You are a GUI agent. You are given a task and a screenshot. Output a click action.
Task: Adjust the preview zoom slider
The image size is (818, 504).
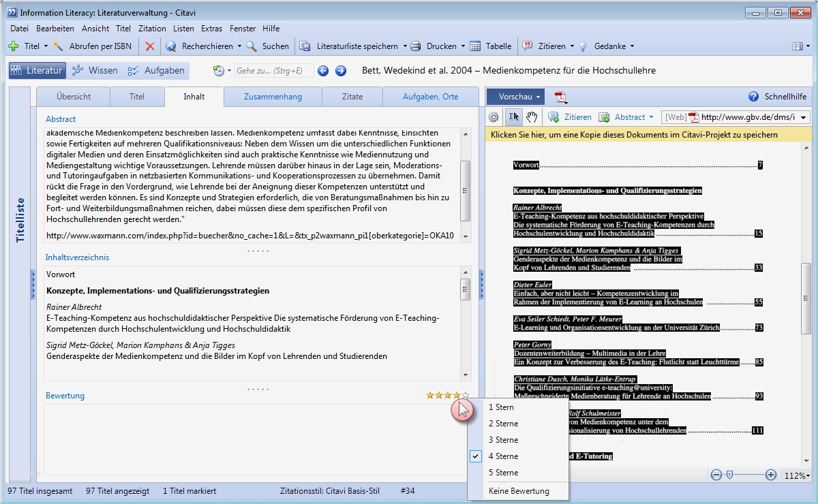coord(729,475)
